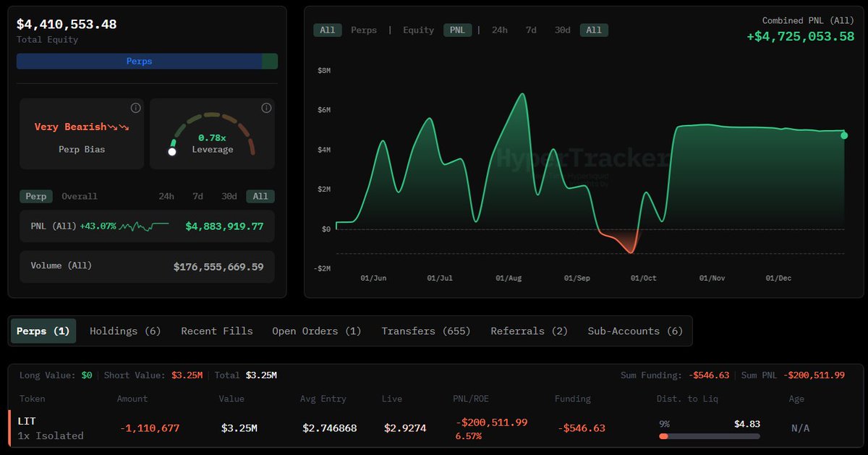868x455 pixels.
Task: Switch to the Transfers (655) tab
Action: (x=426, y=331)
